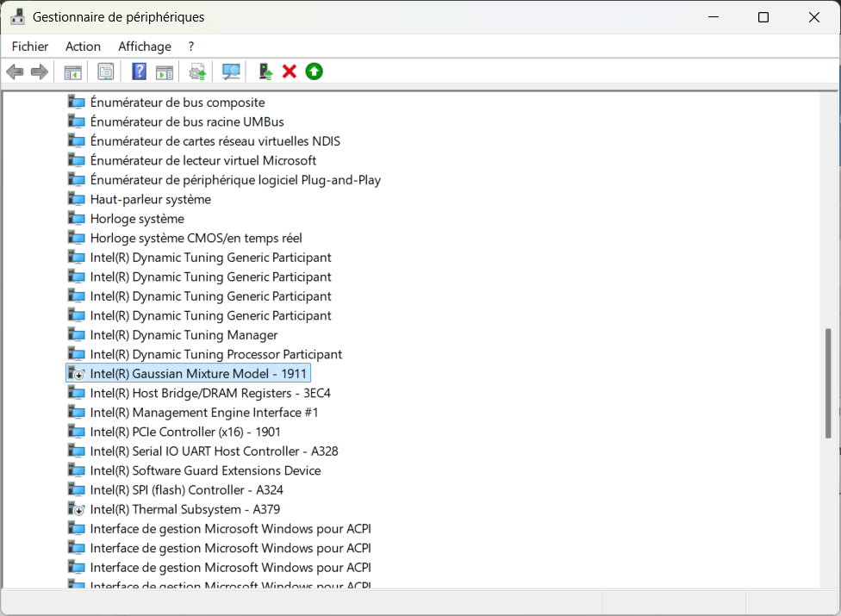Select Intel(R) Thermal Subsystem - A379
The height and width of the screenshot is (616, 841).
point(185,509)
